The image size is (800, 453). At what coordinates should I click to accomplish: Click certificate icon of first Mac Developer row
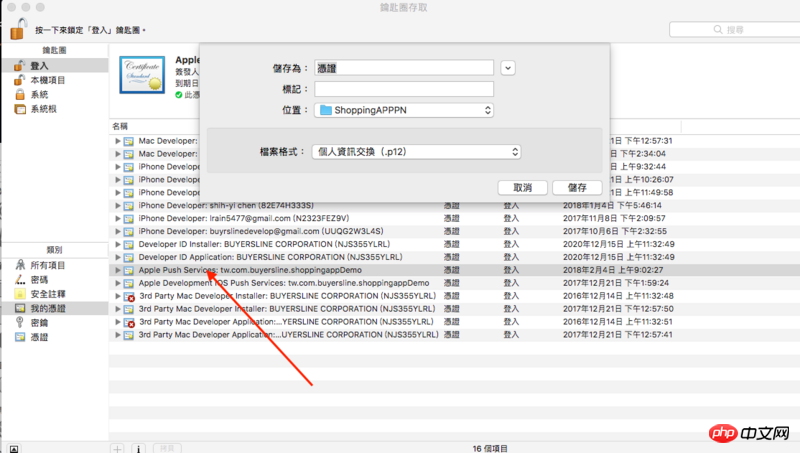pos(129,141)
